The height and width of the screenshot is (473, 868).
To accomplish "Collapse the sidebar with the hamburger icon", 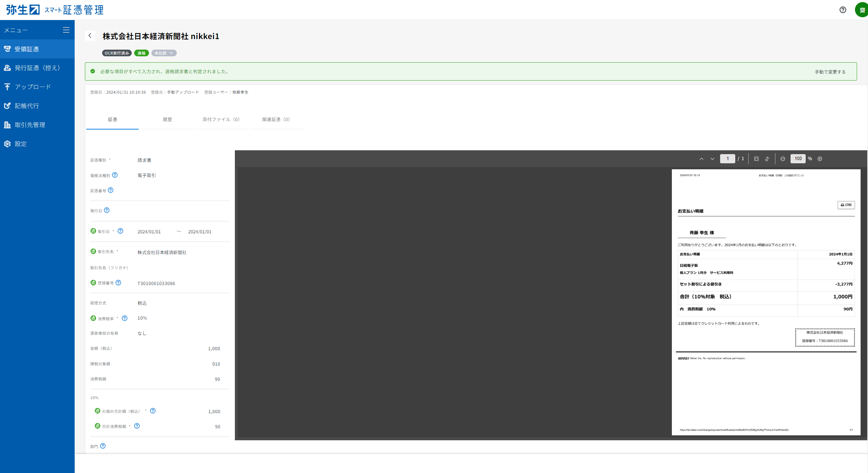I will (x=66, y=30).
